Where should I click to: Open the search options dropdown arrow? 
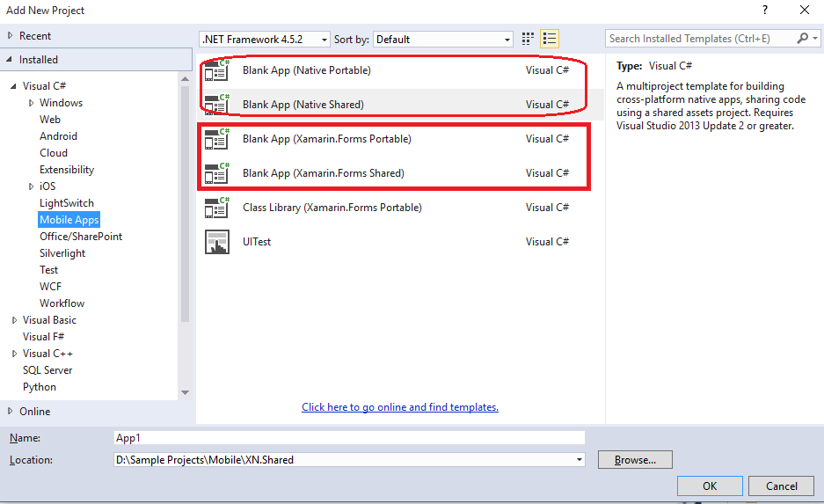coord(815,39)
